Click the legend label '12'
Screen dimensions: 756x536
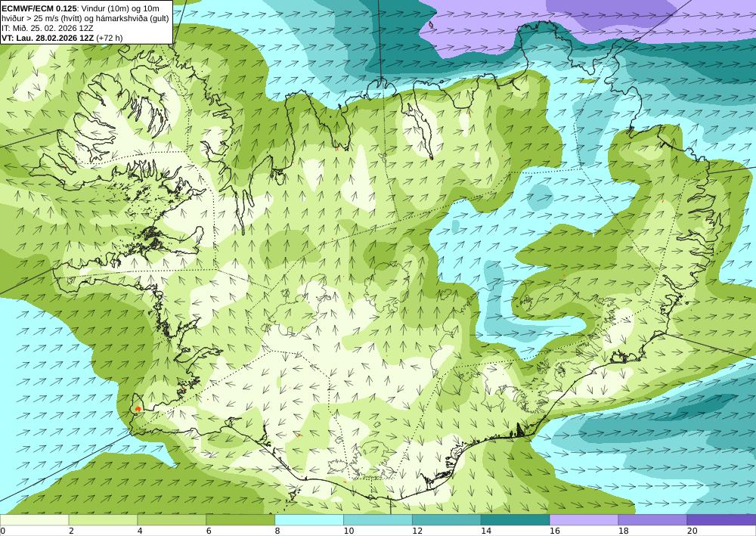(417, 531)
